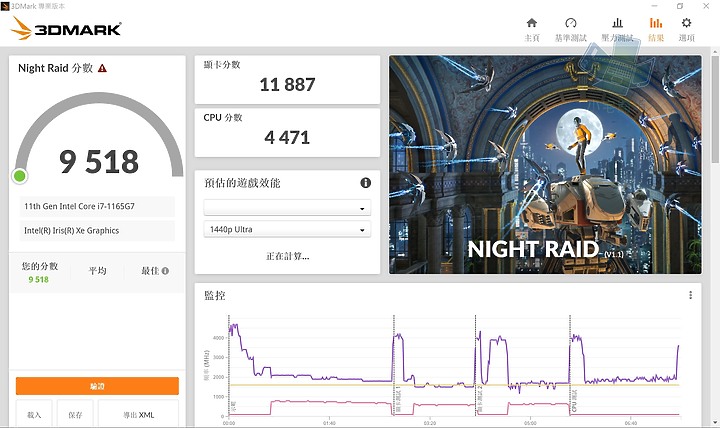Image resolution: width=720 pixels, height=428 pixels.
Task: Open the empty game selection dropdown
Action: click(287, 208)
